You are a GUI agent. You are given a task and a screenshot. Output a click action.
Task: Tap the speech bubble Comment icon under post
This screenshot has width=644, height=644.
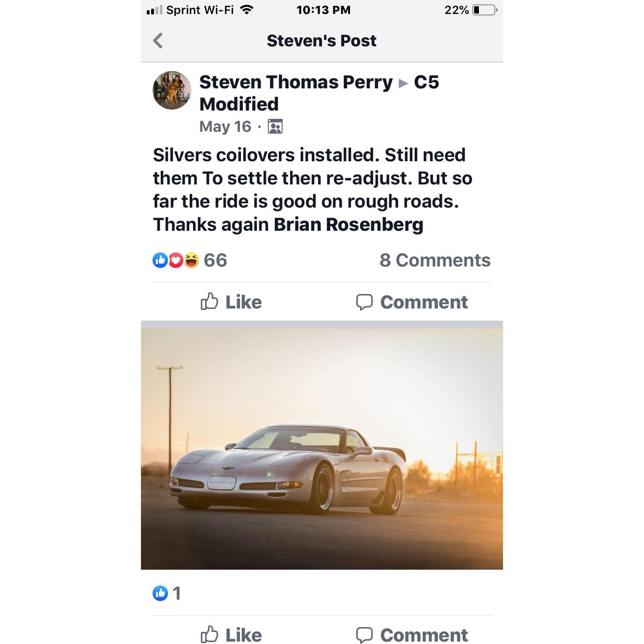[x=364, y=302]
